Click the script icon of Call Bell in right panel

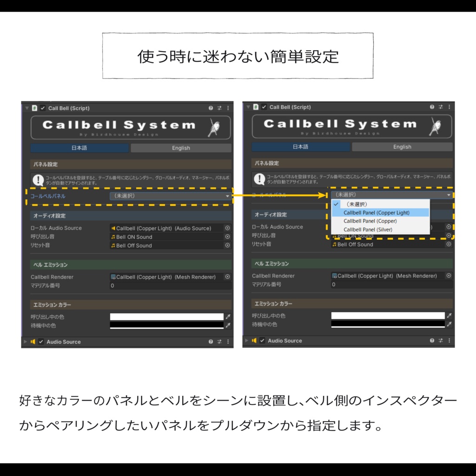click(256, 107)
